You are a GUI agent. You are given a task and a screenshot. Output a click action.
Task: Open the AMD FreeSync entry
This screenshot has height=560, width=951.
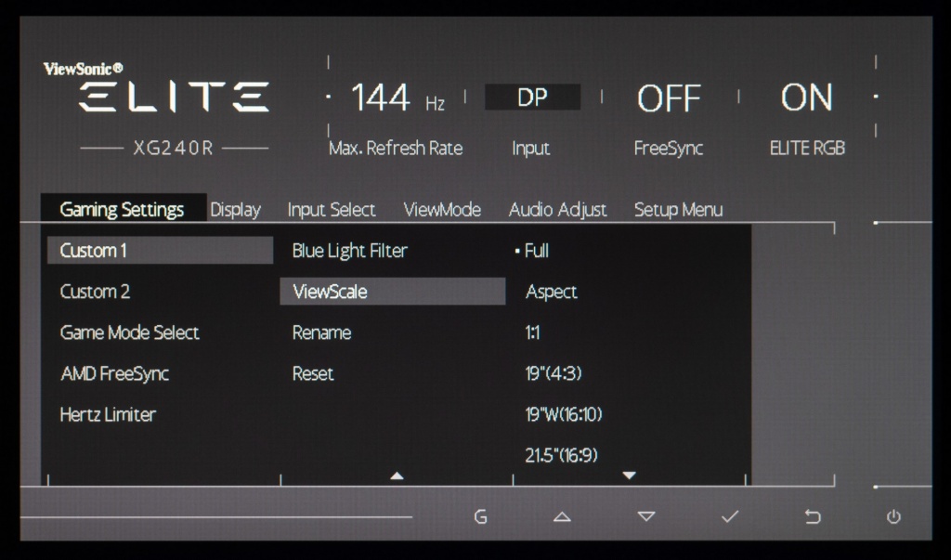point(114,373)
